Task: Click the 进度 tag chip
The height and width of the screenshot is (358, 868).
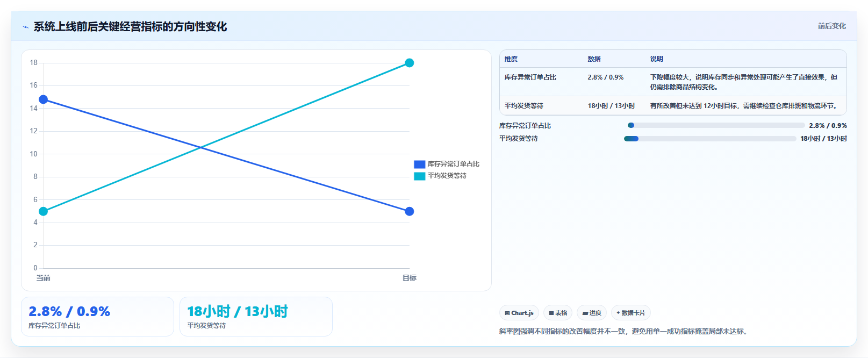Action: 592,313
